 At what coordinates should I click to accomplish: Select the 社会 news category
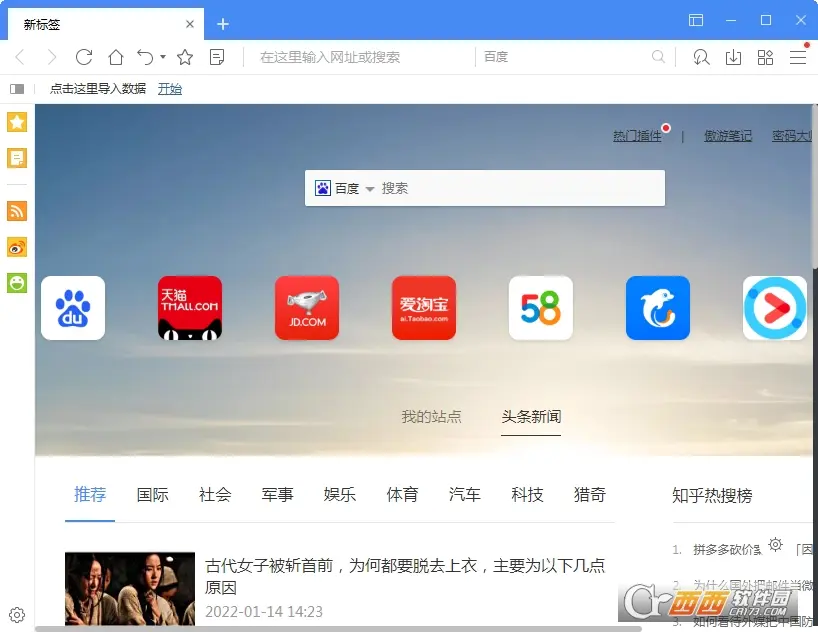pos(215,494)
